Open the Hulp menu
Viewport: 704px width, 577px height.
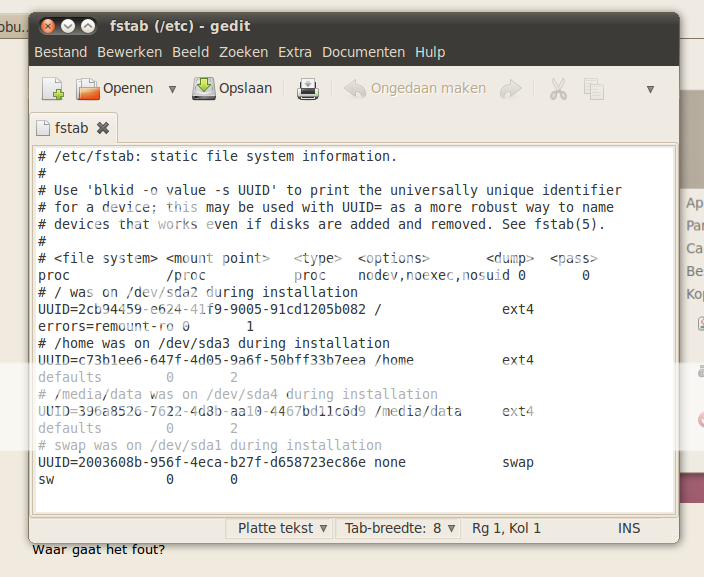tap(430, 52)
